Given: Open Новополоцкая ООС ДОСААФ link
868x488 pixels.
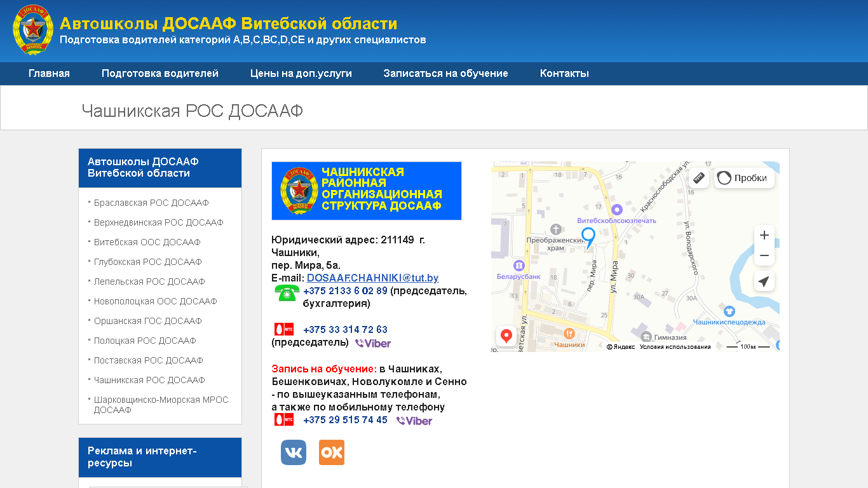Looking at the screenshot, I should click(x=156, y=302).
